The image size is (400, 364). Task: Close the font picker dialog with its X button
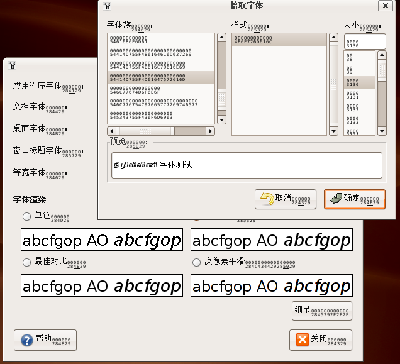[x=385, y=6]
